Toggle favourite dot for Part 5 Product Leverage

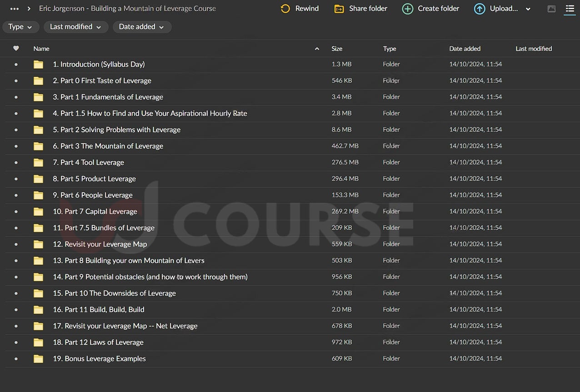[16, 179]
